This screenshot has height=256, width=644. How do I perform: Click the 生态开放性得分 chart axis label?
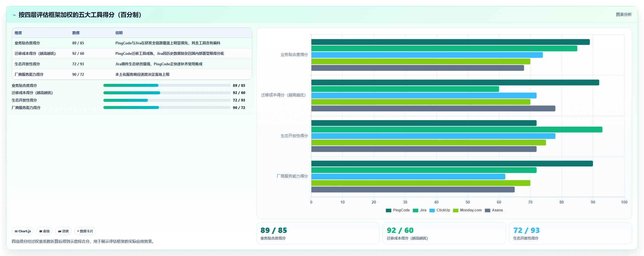(x=294, y=136)
